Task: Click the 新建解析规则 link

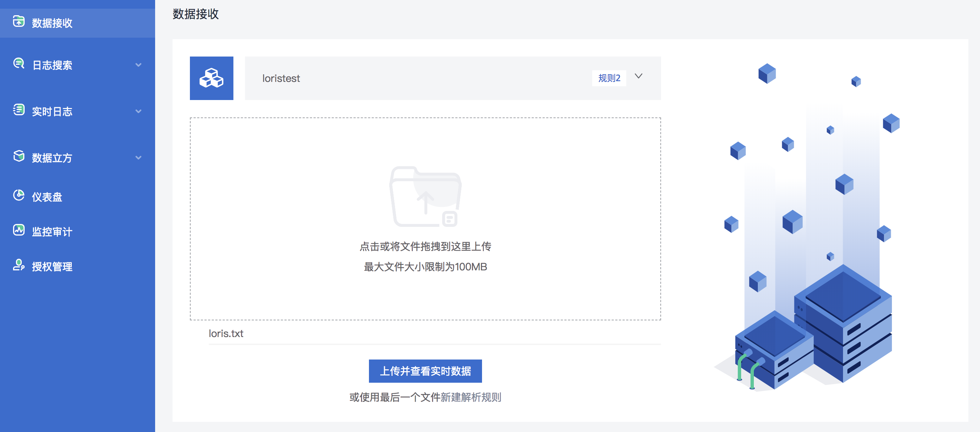Action: (x=471, y=398)
